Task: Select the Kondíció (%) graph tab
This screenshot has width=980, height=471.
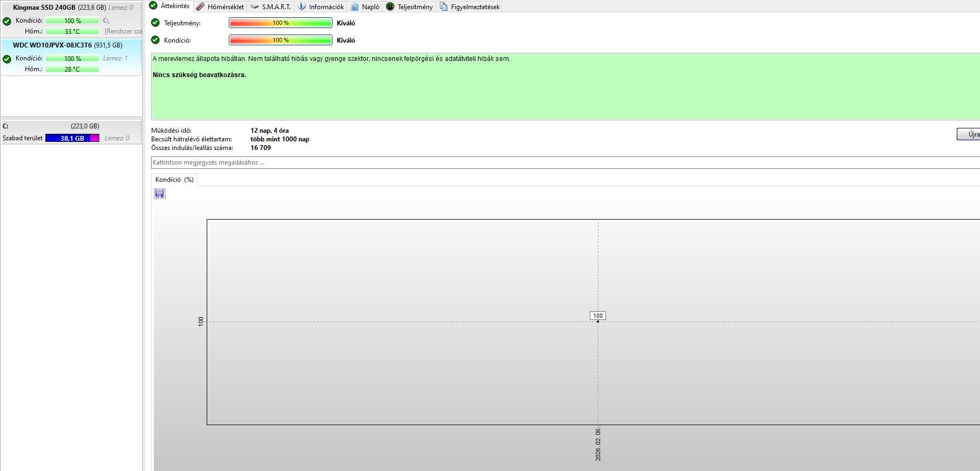Action: coord(174,180)
